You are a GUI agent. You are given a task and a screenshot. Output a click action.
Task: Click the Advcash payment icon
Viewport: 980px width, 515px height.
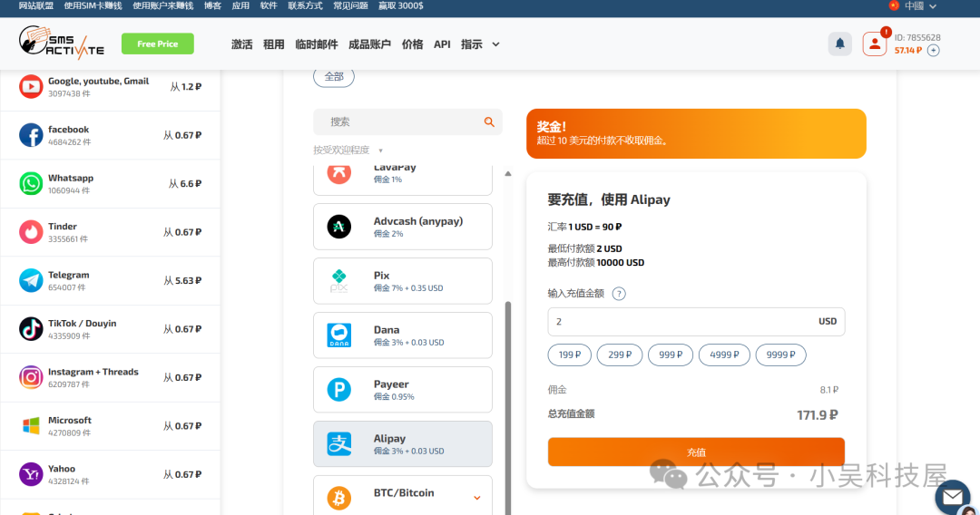pyautogui.click(x=339, y=227)
